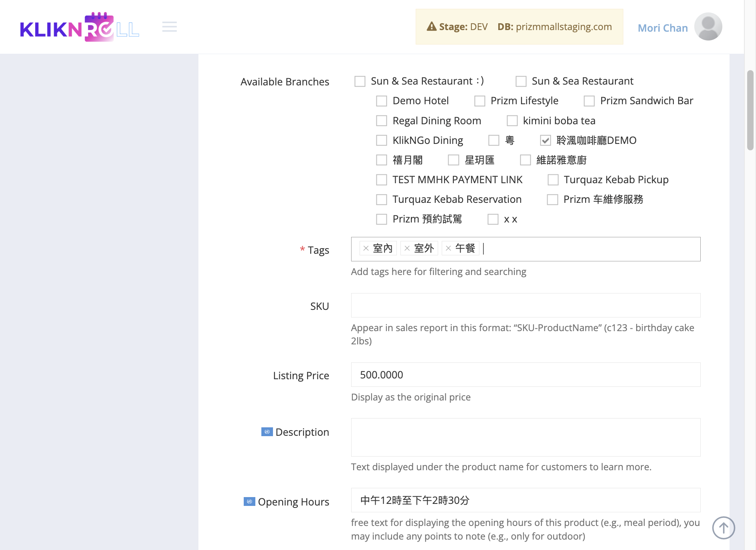Check the KlikNGo Dining branch
Viewport: 756px width, 550px height.
coord(382,140)
